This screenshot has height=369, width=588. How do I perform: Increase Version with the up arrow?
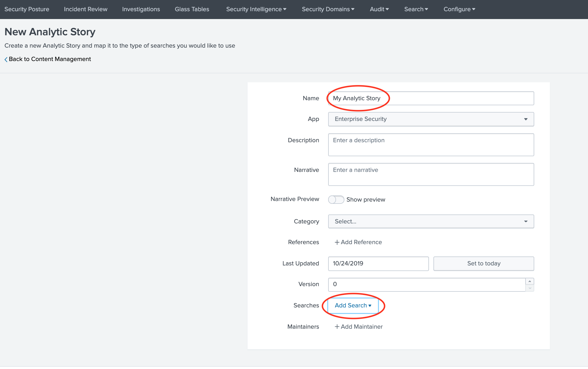(530, 281)
